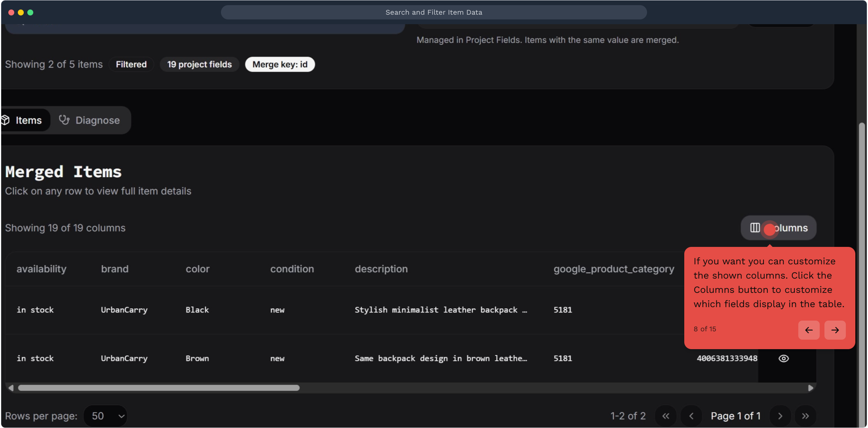Click the horizontal table scrollbar thumb
This screenshot has width=868, height=428.
pyautogui.click(x=158, y=388)
